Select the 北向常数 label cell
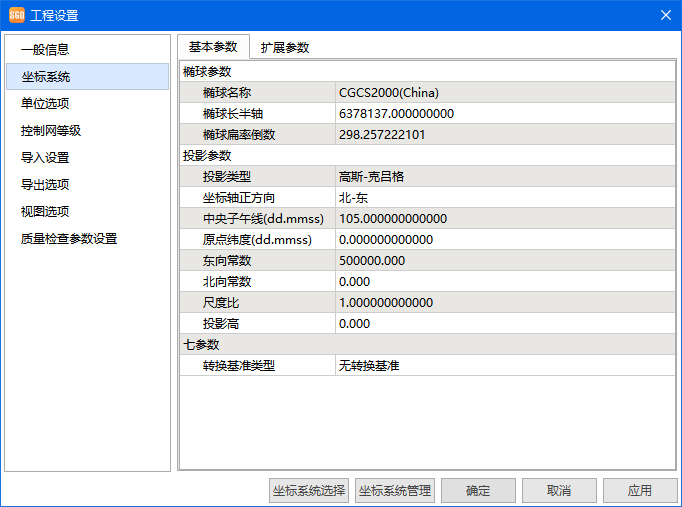The height and width of the screenshot is (507, 682). (x=257, y=281)
